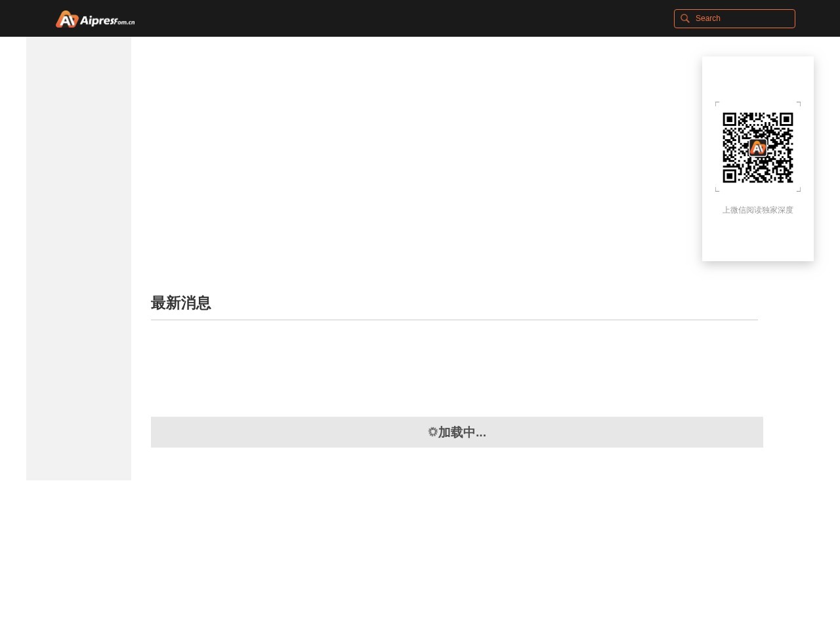The height and width of the screenshot is (630, 840).
Task: Select the 最新消息 heading
Action: tap(181, 303)
